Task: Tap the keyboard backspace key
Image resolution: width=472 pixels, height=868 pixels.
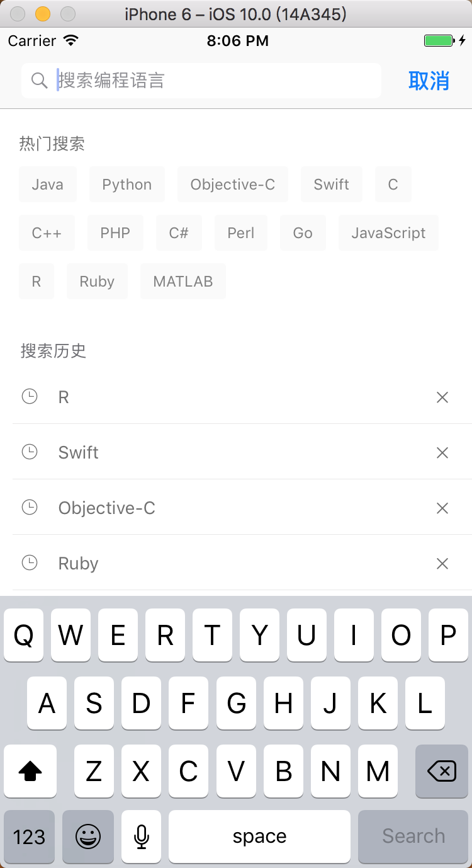Action: 442,771
